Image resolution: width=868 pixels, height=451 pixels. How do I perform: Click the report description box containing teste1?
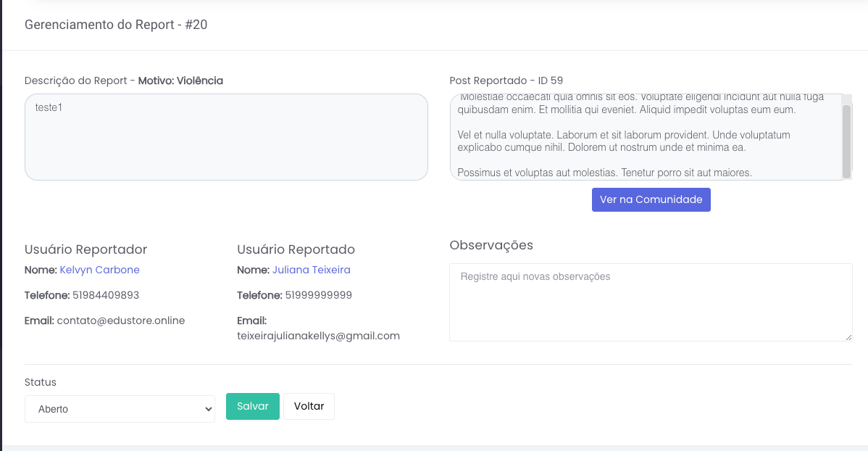(x=226, y=137)
